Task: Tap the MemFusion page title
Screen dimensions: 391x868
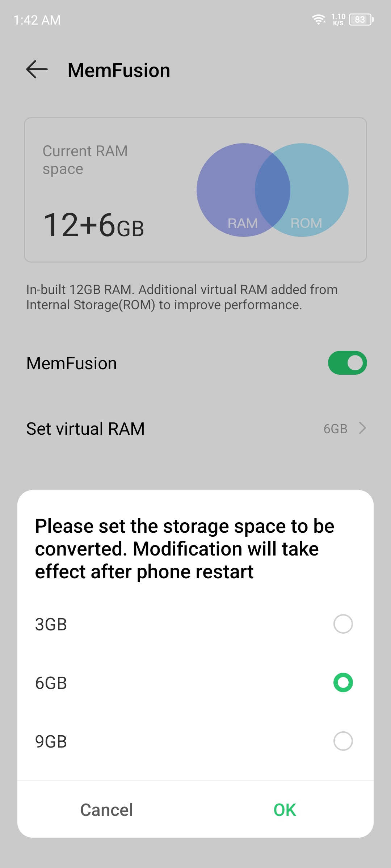Action: (119, 70)
